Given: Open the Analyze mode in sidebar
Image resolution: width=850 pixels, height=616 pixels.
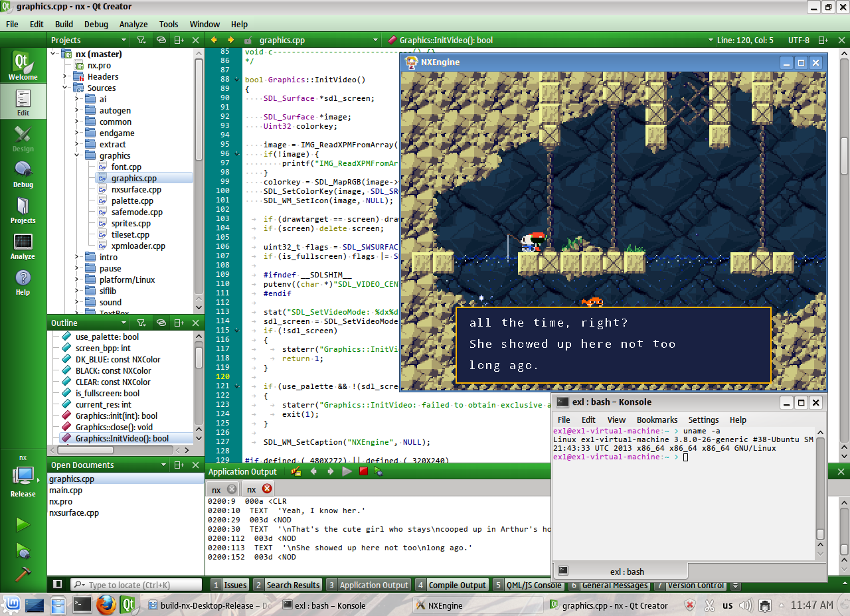Looking at the screenshot, I should point(23,246).
